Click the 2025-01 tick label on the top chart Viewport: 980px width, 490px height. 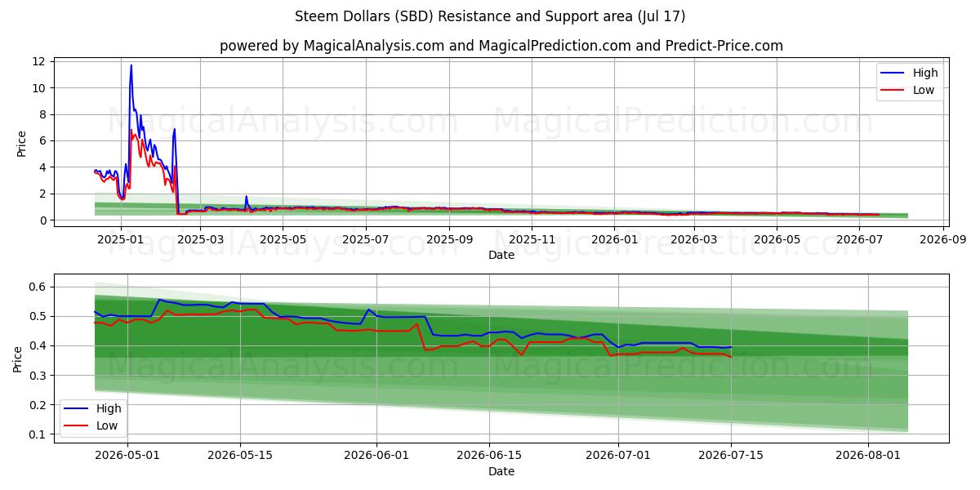tap(120, 239)
